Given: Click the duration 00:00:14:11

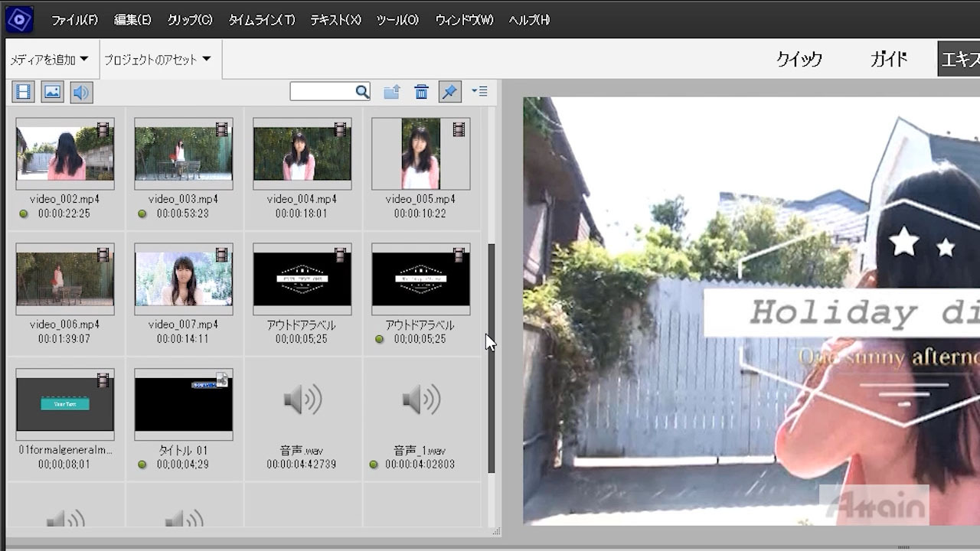Looking at the screenshot, I should [184, 339].
